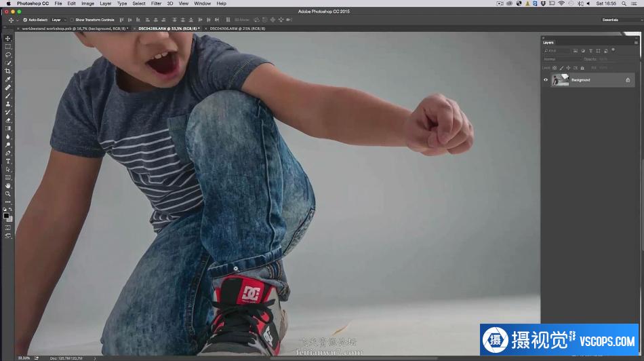Open the Image menu

pos(87,3)
